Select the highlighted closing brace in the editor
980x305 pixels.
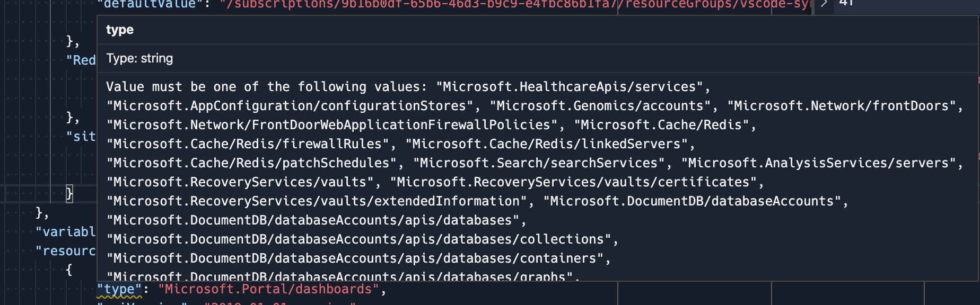68,193
